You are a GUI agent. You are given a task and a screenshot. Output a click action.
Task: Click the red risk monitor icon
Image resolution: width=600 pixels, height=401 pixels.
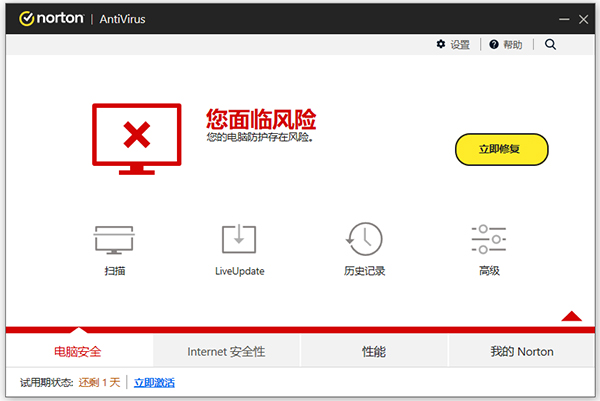[137, 139]
